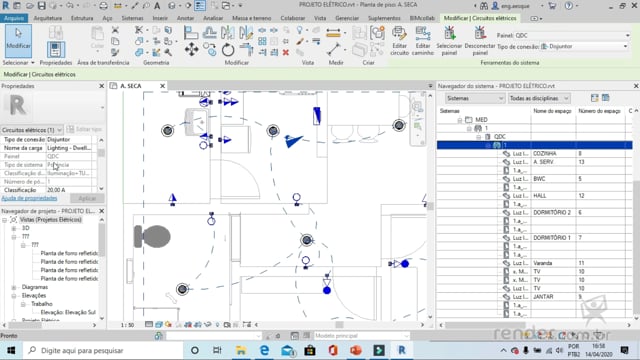The image size is (640, 360).
Task: Click Editar caminho in ribbon
Action: click(422, 41)
